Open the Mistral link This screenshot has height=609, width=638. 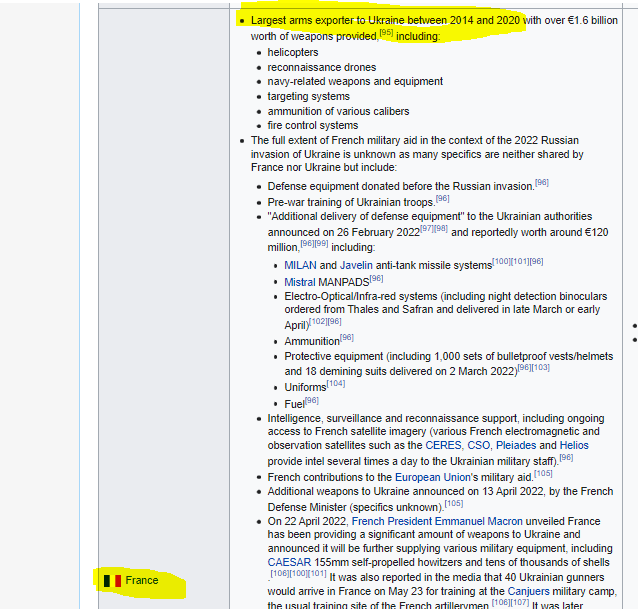[300, 282]
